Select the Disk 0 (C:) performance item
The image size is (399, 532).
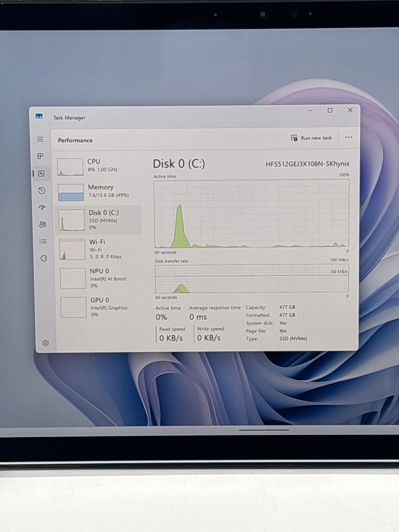pos(99,220)
